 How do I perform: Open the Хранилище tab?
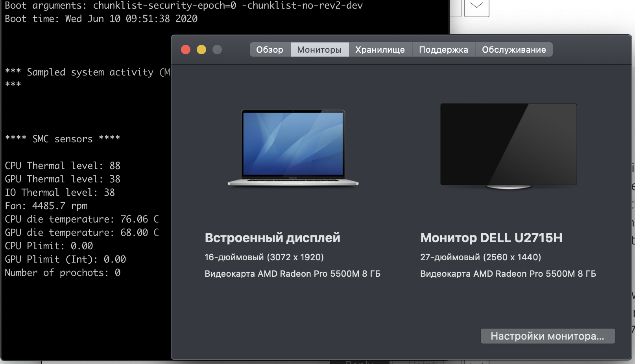380,50
